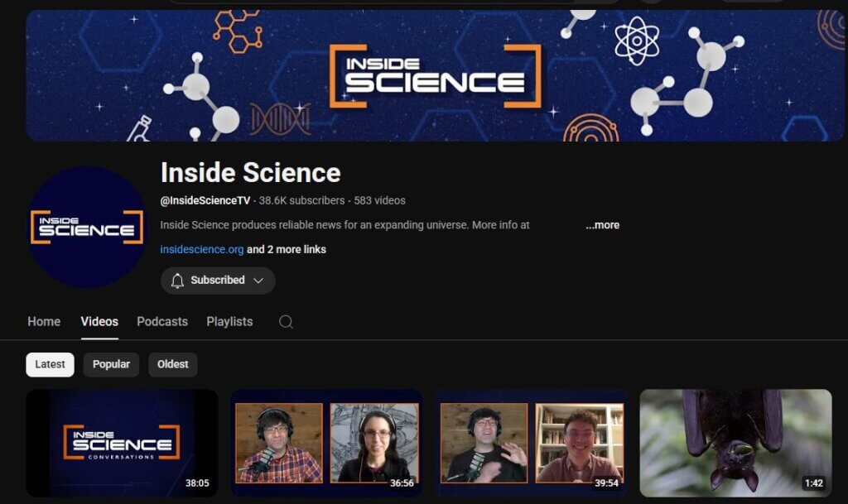The width and height of the screenshot is (848, 504).
Task: Expand channel description with ...more
Action: click(602, 225)
